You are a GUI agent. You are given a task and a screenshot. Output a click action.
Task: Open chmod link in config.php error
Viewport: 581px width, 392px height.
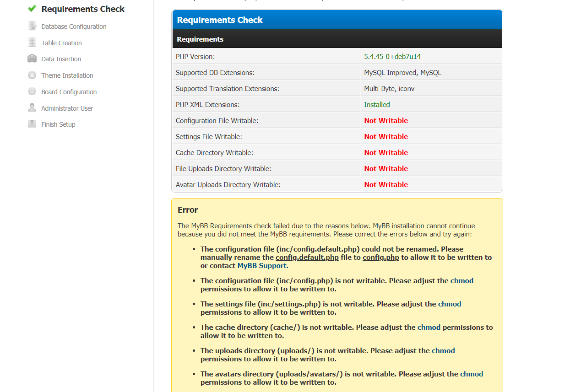[462, 281]
